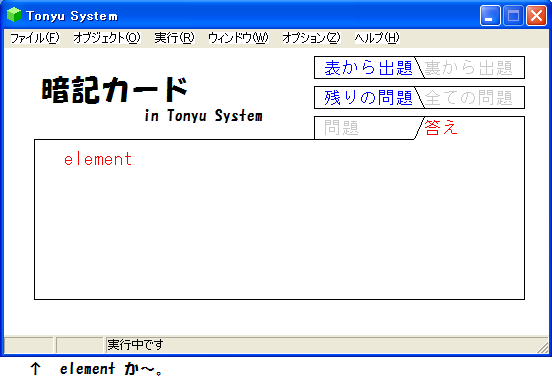Click the red 'element' answer text
The height and width of the screenshot is (379, 552).
point(98,159)
